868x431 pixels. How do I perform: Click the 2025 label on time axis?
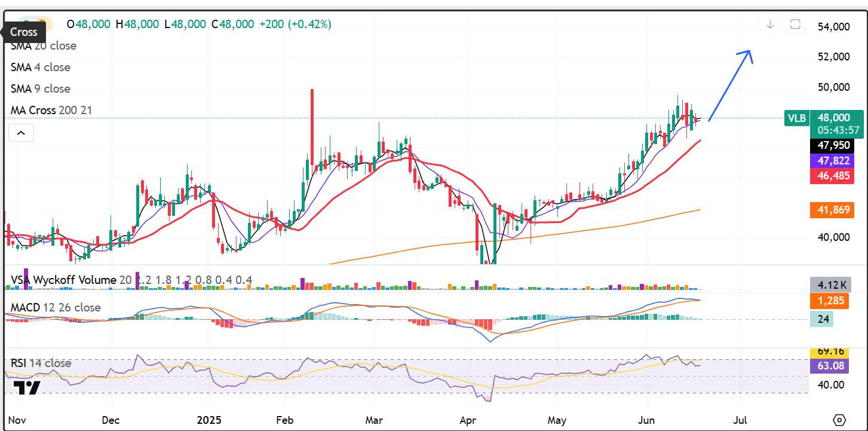point(209,420)
